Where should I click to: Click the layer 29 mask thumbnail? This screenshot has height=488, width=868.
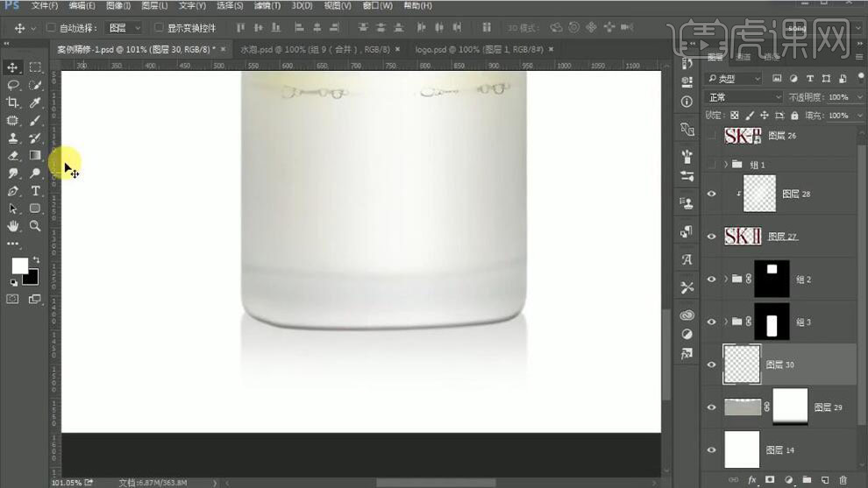[790, 407]
